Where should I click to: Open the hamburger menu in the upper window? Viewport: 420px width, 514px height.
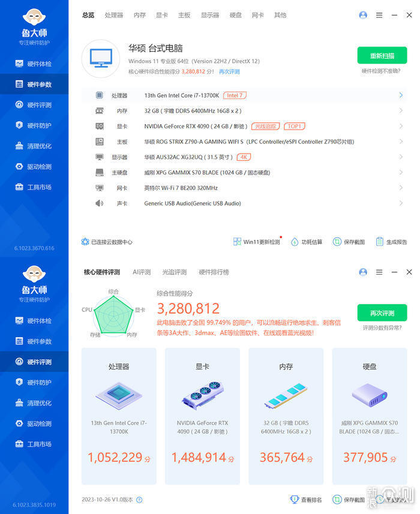[379, 15]
